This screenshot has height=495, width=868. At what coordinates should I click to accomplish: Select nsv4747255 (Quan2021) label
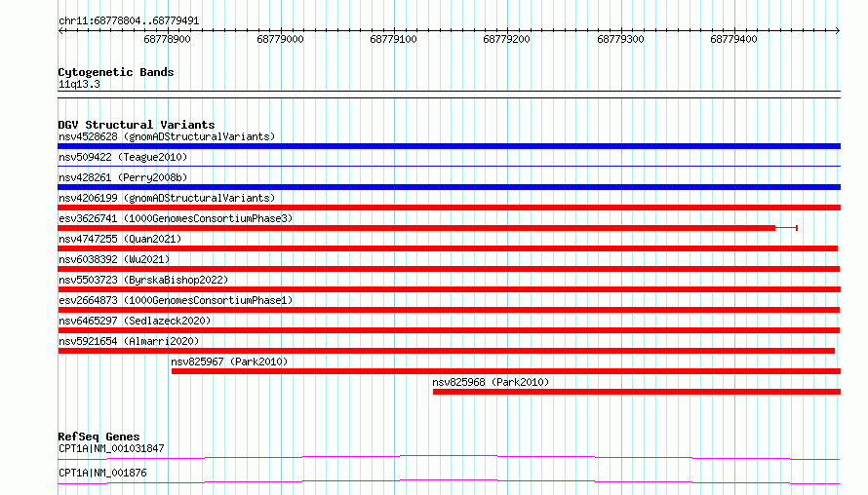[120, 239]
